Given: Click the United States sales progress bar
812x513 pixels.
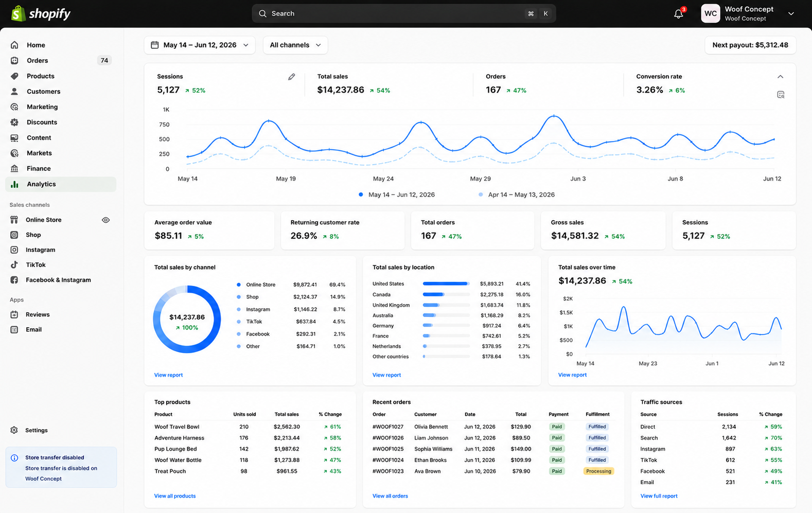Looking at the screenshot, I should (446, 284).
